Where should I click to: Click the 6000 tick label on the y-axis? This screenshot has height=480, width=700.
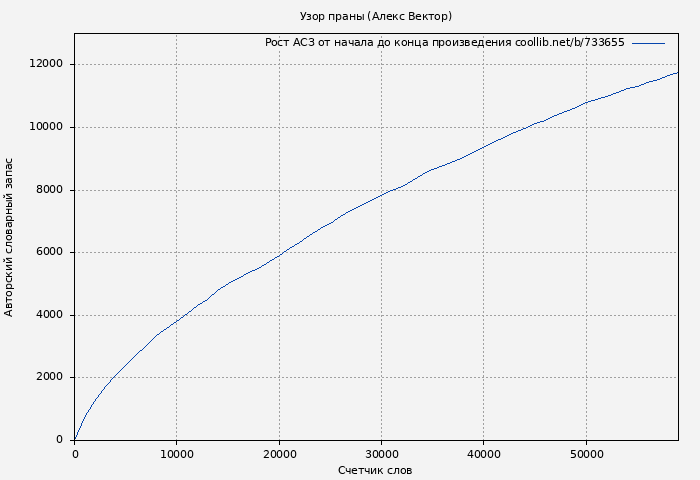[x=49, y=252]
